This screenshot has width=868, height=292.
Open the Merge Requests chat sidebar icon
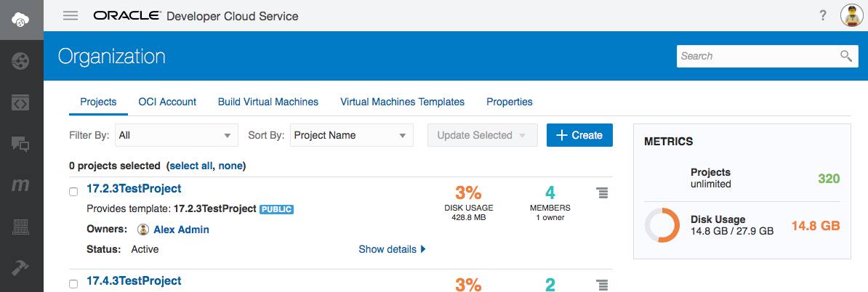click(21, 145)
